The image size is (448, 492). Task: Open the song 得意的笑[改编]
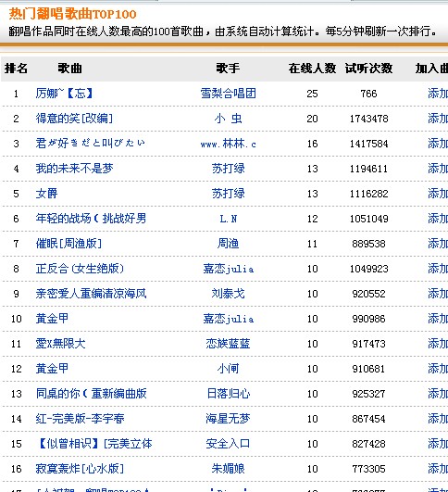click(x=74, y=119)
